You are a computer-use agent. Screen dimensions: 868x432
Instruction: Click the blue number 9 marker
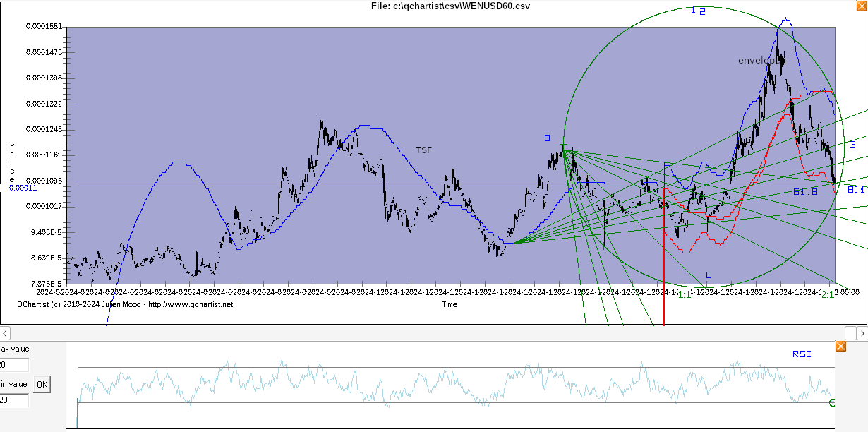point(547,138)
